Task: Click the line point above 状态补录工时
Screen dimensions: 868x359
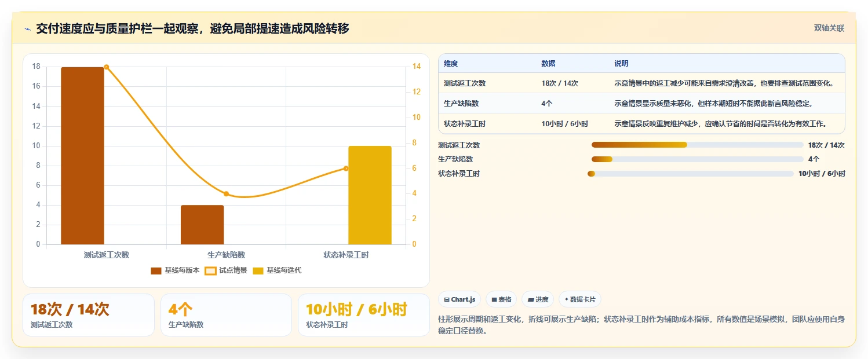Action: [346, 168]
